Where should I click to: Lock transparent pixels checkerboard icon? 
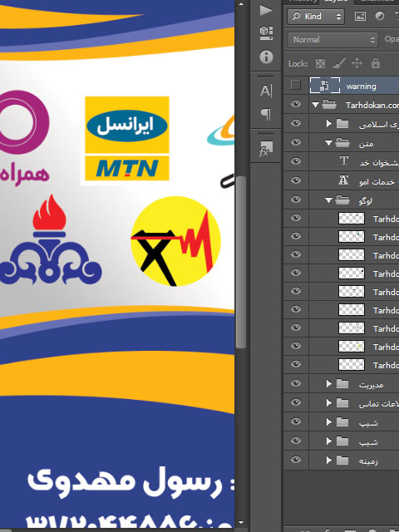[320, 63]
